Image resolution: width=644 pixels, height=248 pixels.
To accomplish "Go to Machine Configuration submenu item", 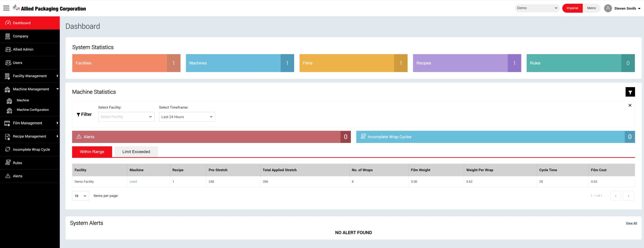I will click(33, 110).
